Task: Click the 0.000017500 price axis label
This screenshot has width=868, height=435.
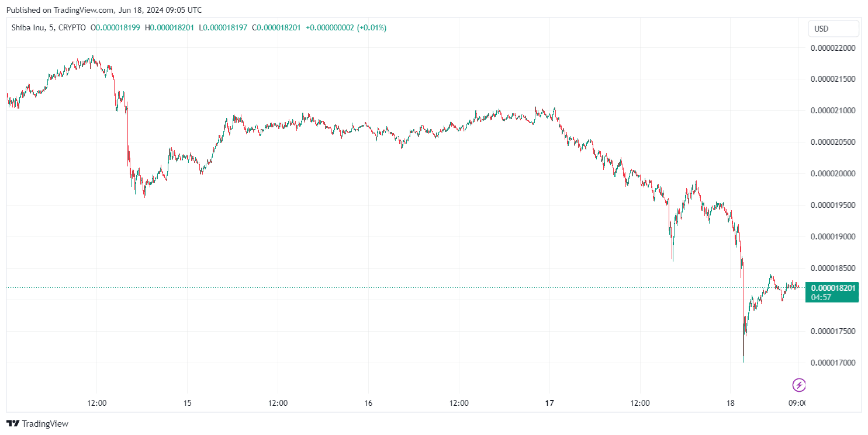Action: point(834,331)
